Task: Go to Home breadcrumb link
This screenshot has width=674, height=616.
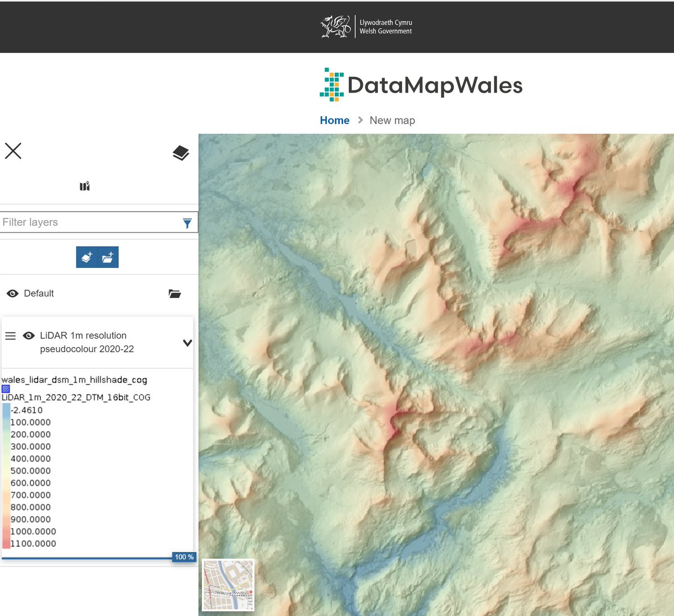Action: click(335, 120)
